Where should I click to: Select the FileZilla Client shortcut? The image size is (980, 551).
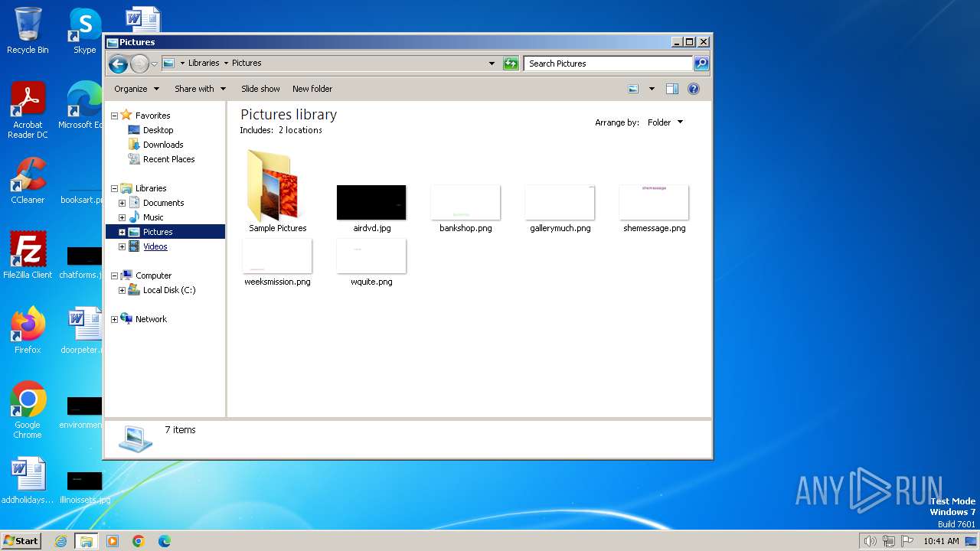[x=28, y=255]
